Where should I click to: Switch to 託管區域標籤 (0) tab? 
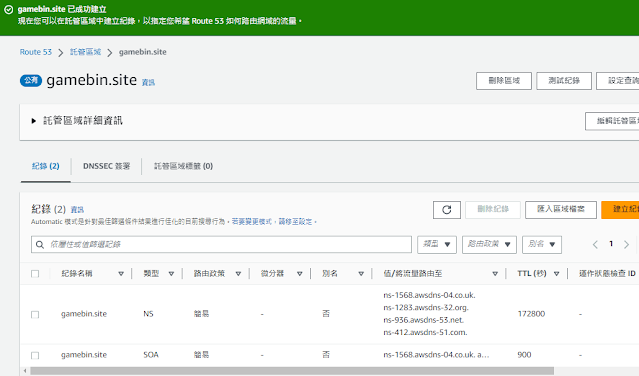[183, 166]
